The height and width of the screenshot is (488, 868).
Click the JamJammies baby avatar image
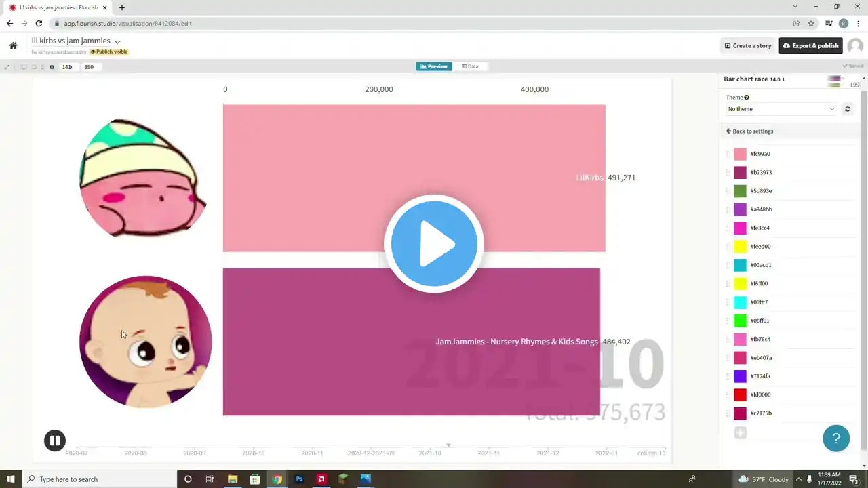146,342
